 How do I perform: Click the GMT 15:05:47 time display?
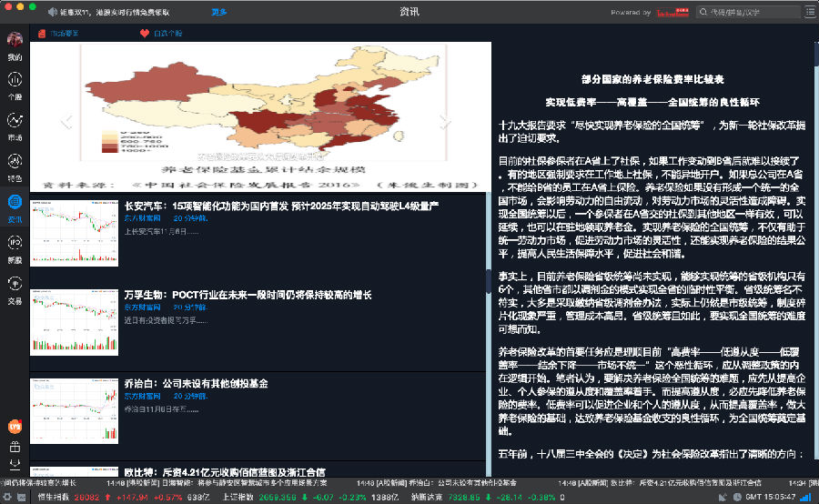[771, 498]
